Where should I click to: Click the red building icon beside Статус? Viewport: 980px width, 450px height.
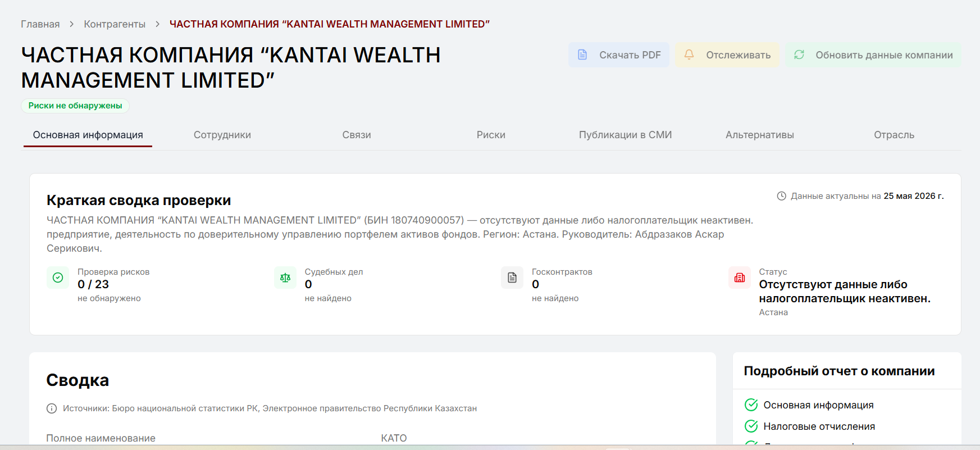tap(740, 278)
